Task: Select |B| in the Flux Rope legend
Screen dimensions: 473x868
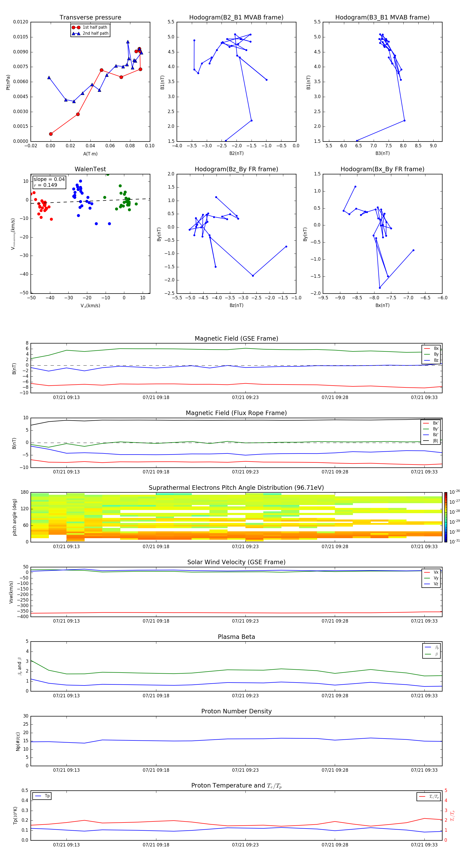Action: tap(431, 441)
